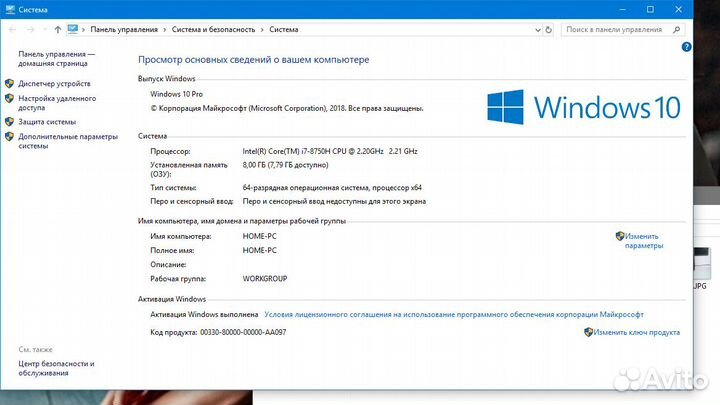Open Диспетчер устройств
Screen dimensions: 720x405
coord(54,84)
